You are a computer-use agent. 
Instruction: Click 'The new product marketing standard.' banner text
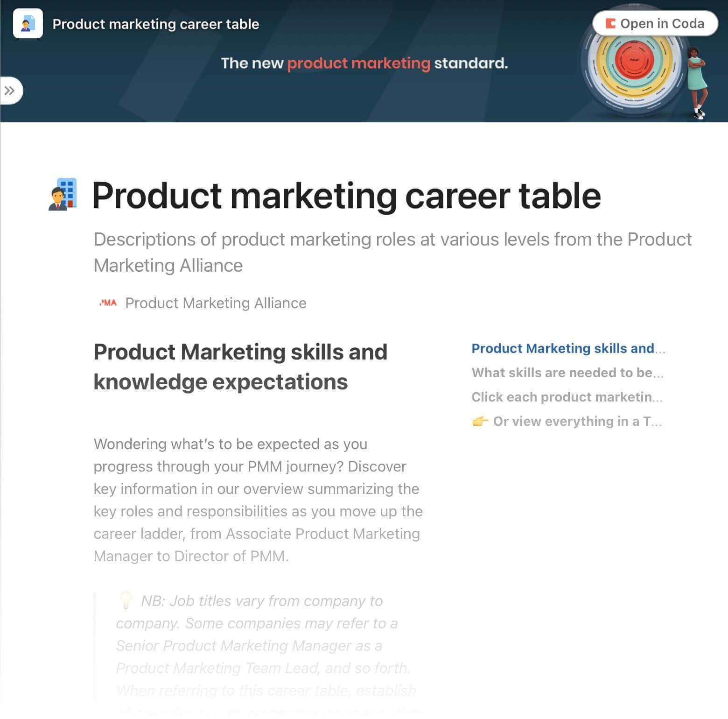364,63
